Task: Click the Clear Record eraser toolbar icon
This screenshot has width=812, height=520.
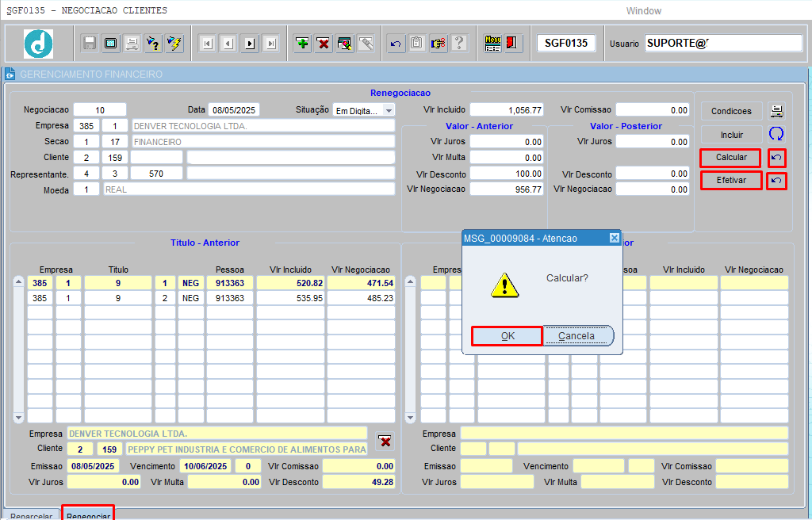Action: click(x=345, y=43)
